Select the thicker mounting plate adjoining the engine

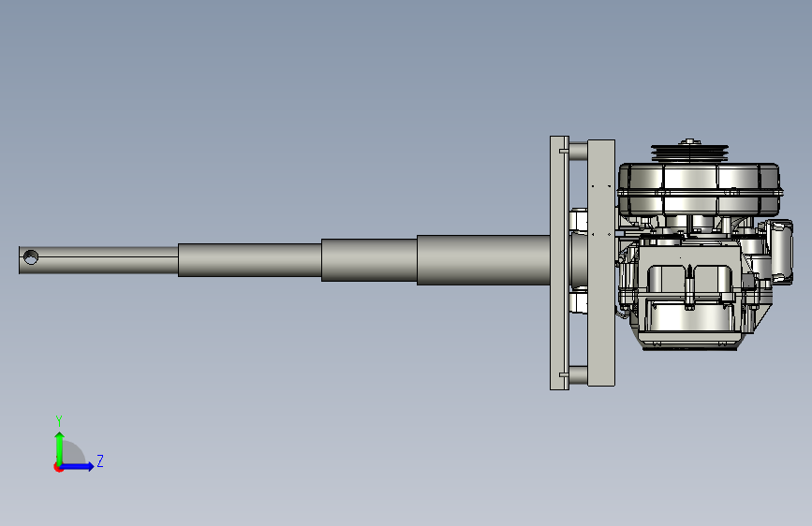click(601, 263)
